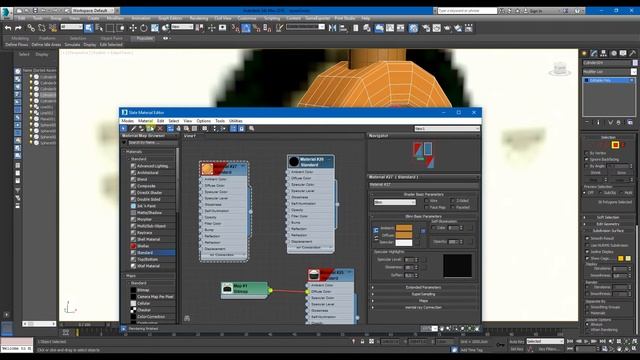Click the Simulate ribbon button
This screenshot has width=640, height=360.
(x=72, y=44)
